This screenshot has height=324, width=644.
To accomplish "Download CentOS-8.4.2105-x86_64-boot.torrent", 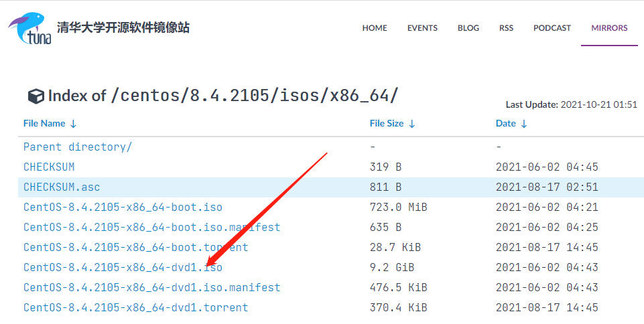I will (135, 247).
